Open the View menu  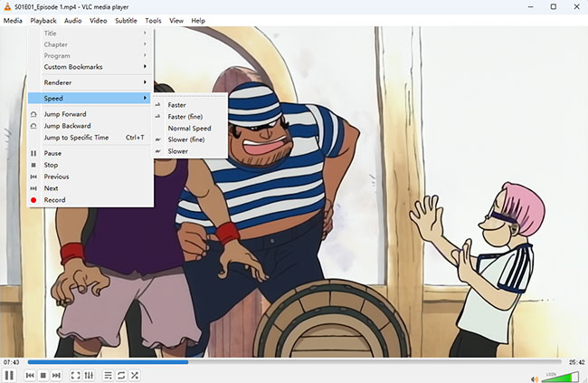point(176,21)
